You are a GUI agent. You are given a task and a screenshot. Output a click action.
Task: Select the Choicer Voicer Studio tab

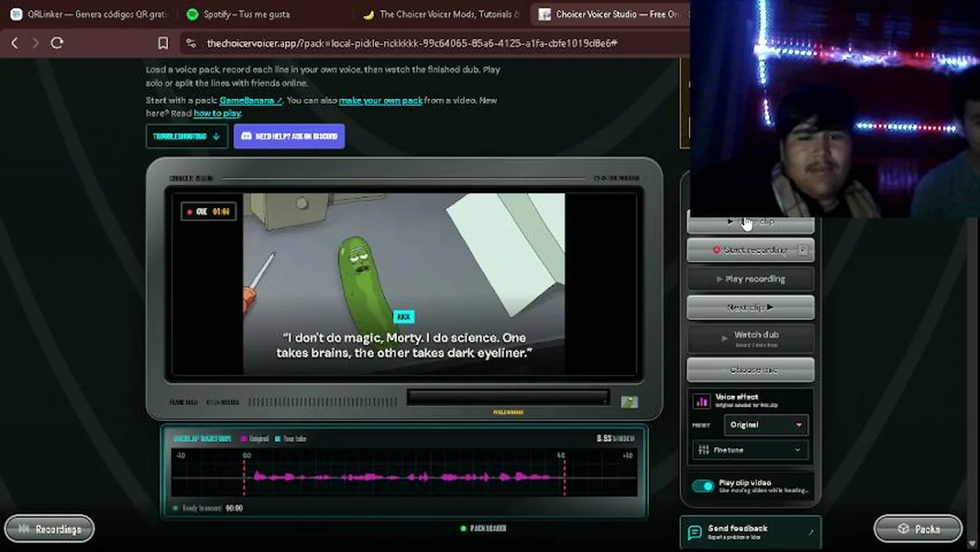610,14
